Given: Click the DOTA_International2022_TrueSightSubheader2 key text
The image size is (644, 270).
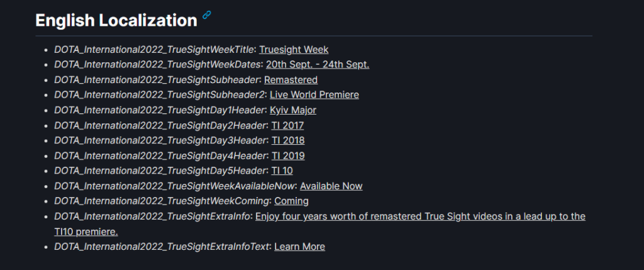Looking at the screenshot, I should (159, 95).
